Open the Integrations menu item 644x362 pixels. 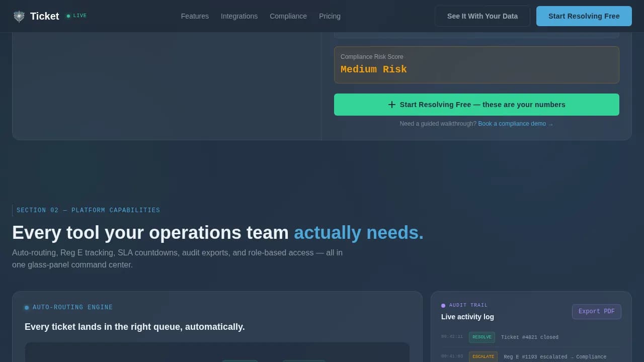click(239, 16)
